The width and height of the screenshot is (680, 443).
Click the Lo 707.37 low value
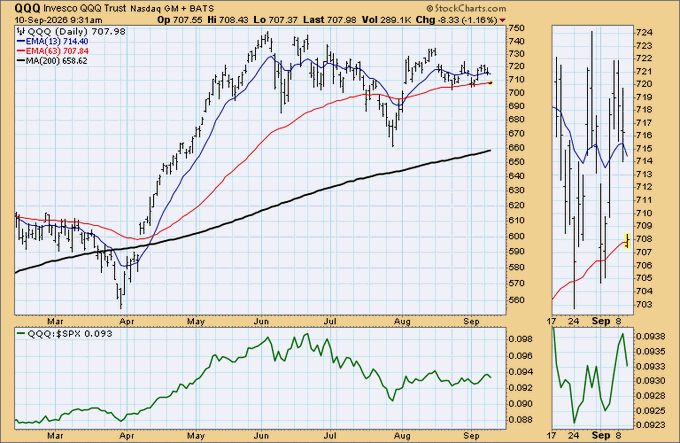tap(276, 20)
